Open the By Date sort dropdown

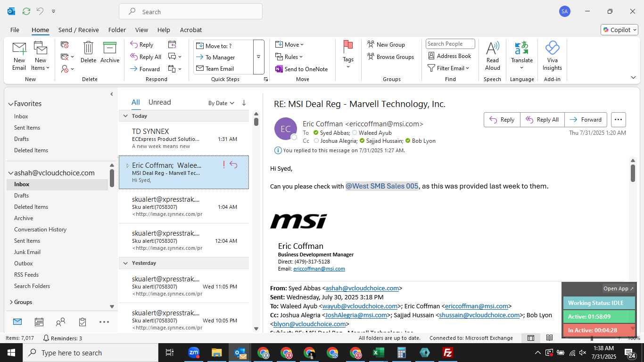(221, 103)
